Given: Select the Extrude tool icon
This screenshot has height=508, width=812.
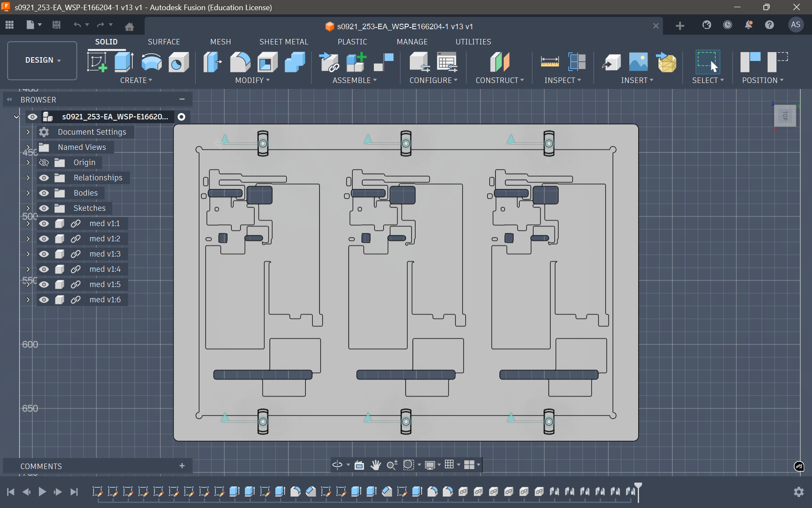Looking at the screenshot, I should (124, 62).
